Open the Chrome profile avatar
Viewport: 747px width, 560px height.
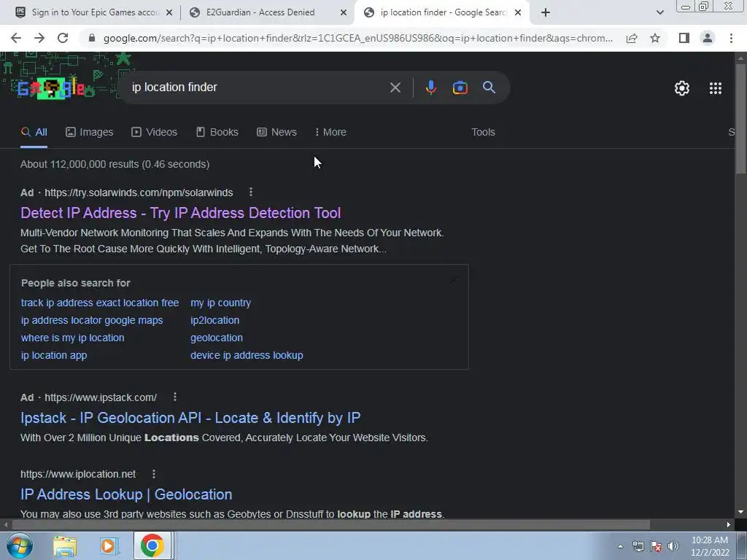point(708,38)
